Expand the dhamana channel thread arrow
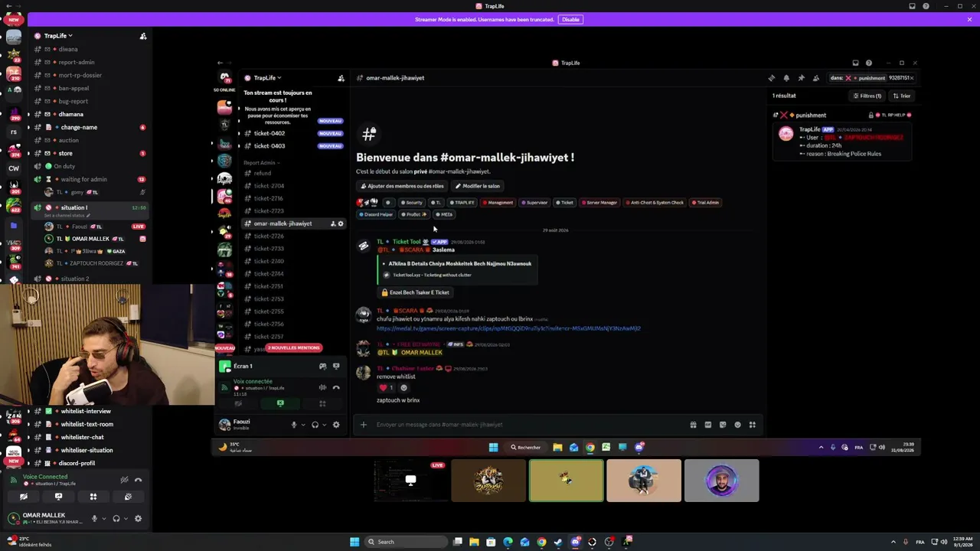980x551 pixels. tap(28, 114)
